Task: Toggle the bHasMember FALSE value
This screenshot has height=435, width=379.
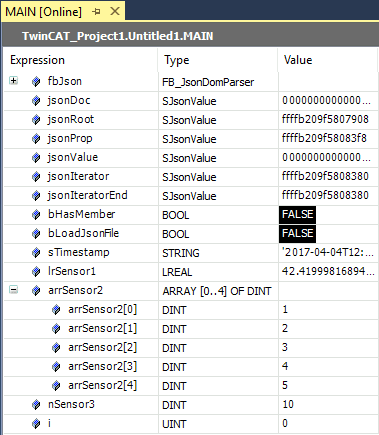Action: [x=297, y=214]
